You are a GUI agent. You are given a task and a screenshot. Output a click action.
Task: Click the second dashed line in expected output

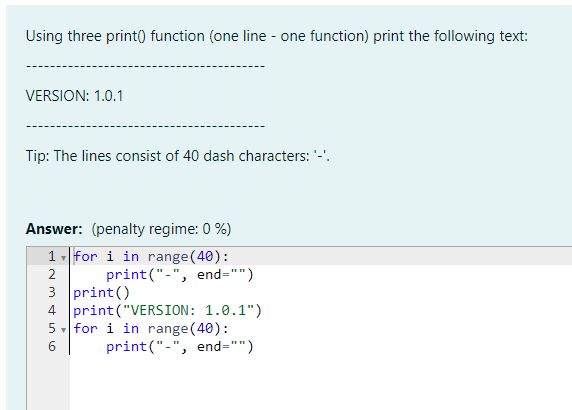click(x=146, y=126)
